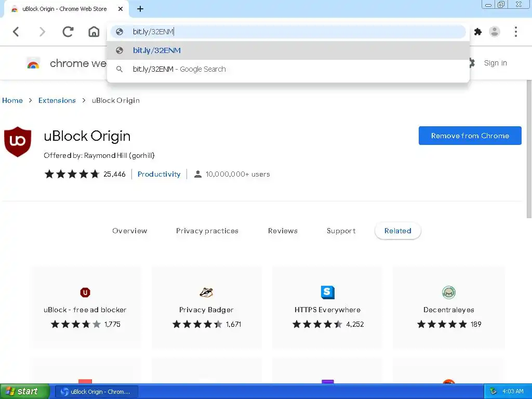532x399 pixels.
Task: Click the address bar with bit.ly/32ENM
Action: pyautogui.click(x=288, y=32)
